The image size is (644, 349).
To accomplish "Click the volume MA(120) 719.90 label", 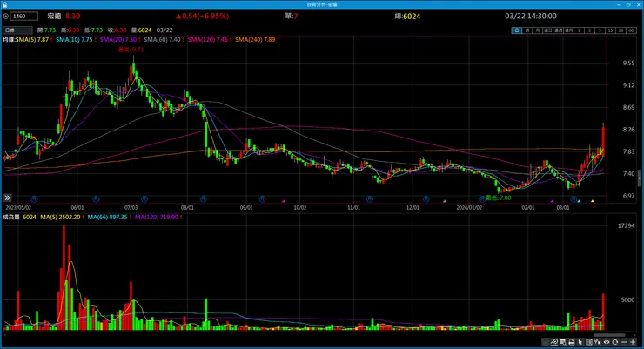I will coord(157,218).
